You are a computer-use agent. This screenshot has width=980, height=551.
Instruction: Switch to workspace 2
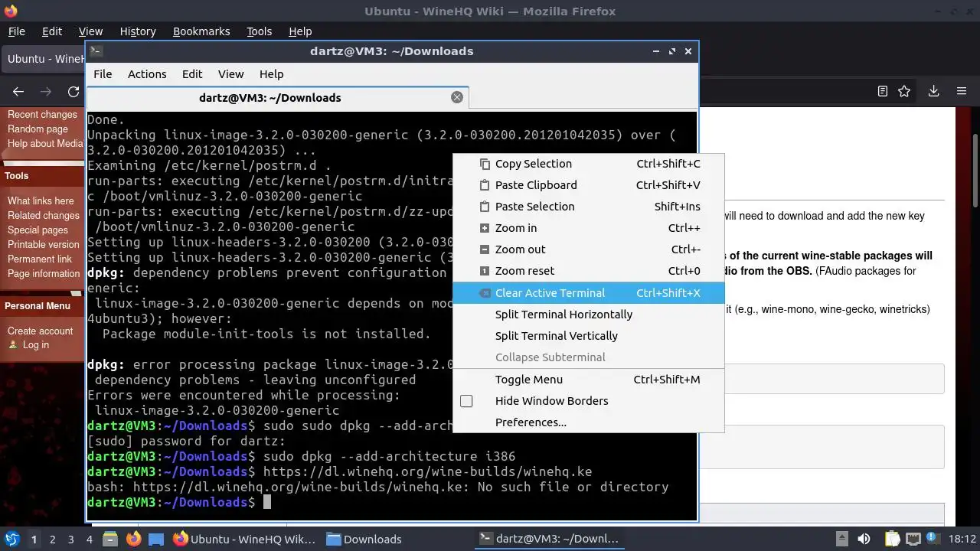click(x=52, y=540)
